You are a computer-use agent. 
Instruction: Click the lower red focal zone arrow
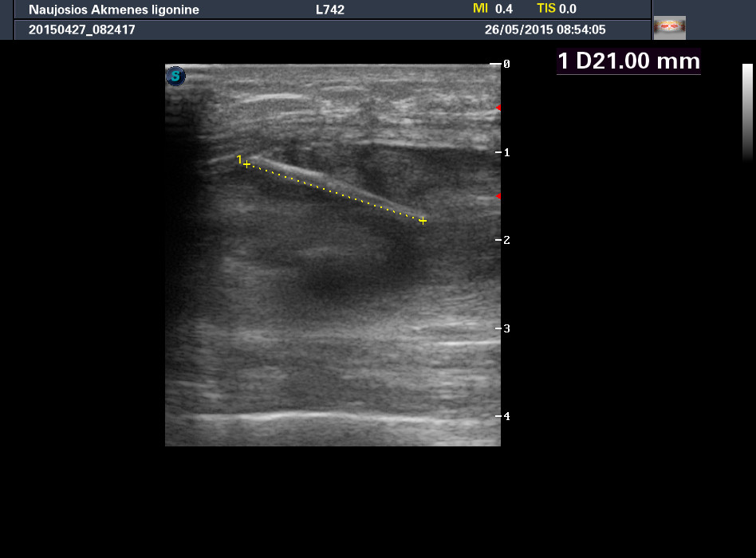point(498,196)
